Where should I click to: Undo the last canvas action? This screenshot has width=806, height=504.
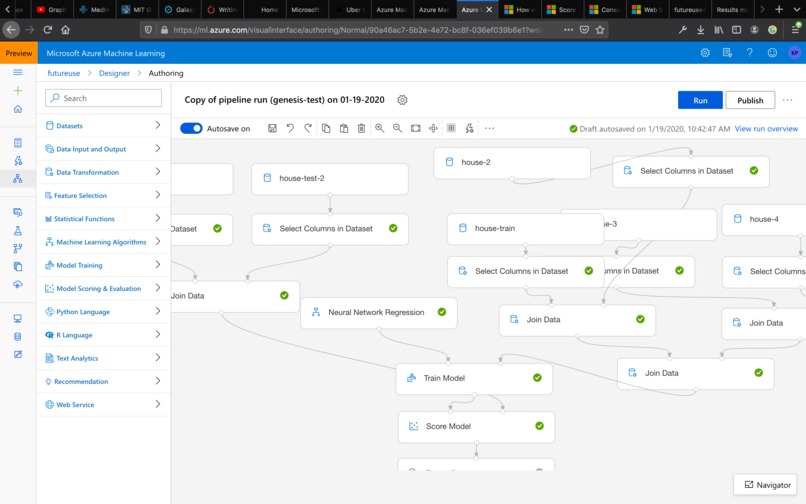(290, 128)
